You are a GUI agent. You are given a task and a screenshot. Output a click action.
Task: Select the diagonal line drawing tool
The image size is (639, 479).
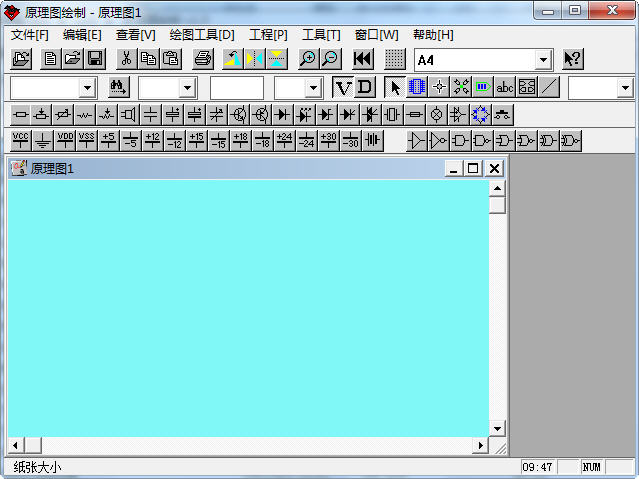(x=549, y=87)
